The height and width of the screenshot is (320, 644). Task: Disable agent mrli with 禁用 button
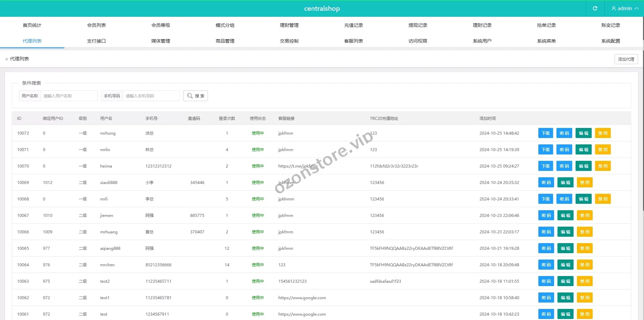(x=603, y=199)
